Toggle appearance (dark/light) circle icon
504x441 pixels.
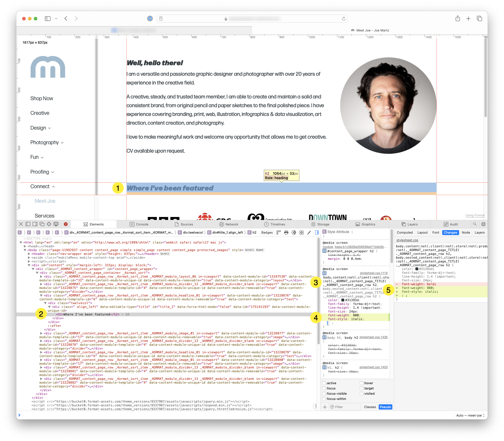click(x=294, y=232)
